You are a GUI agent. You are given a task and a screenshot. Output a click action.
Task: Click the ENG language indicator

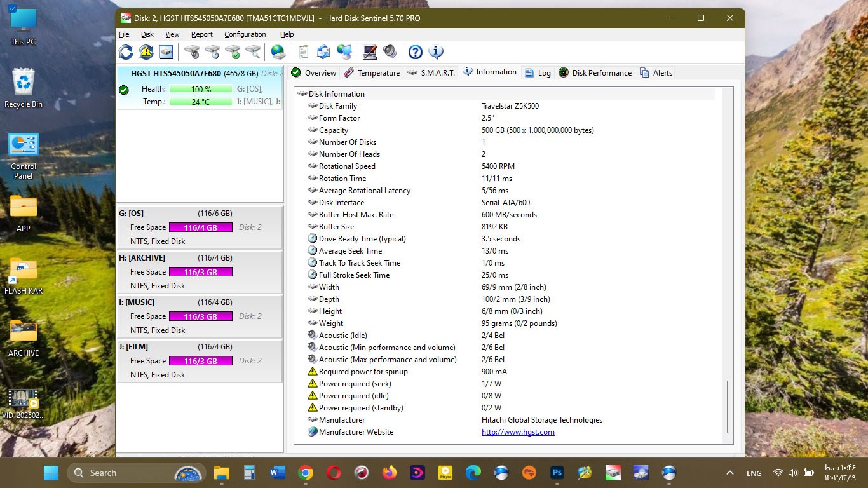coord(754,473)
